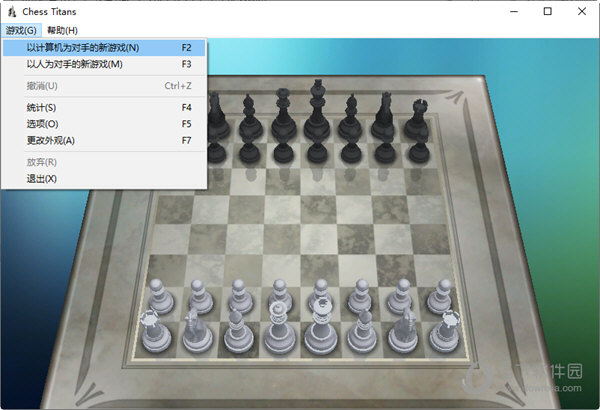The image size is (600, 410).
Task: Select the white knight on g1
Action: pyautogui.click(x=403, y=332)
